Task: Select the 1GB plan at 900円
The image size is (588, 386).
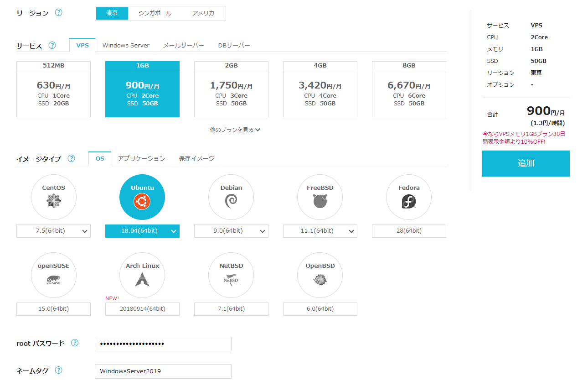Action: (142, 89)
